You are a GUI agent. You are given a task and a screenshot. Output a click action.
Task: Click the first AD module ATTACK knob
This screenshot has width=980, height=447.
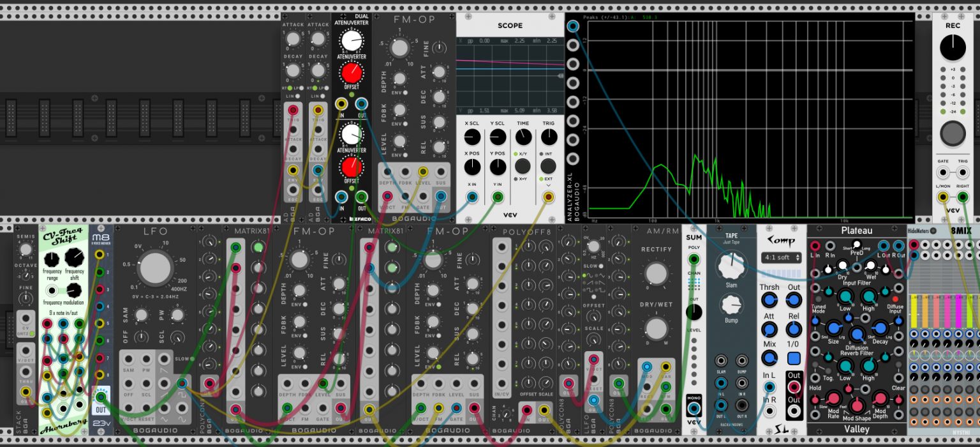pos(292,40)
